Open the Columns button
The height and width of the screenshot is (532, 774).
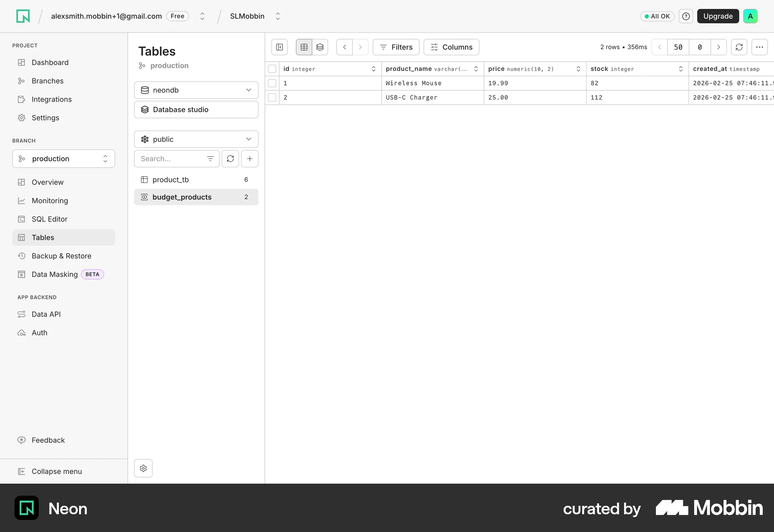pos(451,47)
